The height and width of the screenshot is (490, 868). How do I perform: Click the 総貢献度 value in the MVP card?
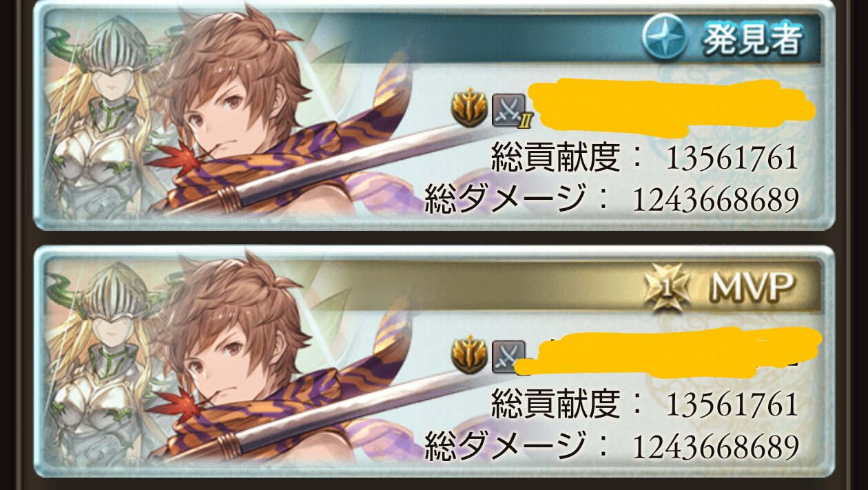coord(732,405)
